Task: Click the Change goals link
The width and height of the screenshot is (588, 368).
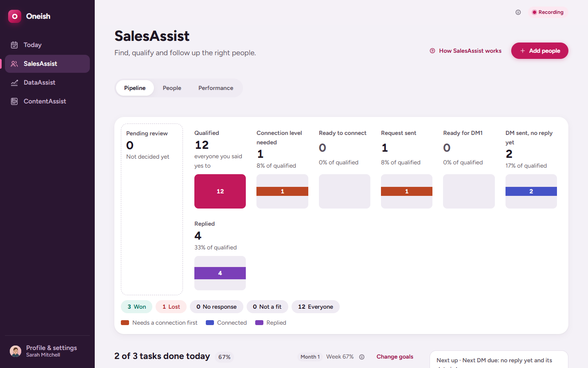Action: pos(395,357)
